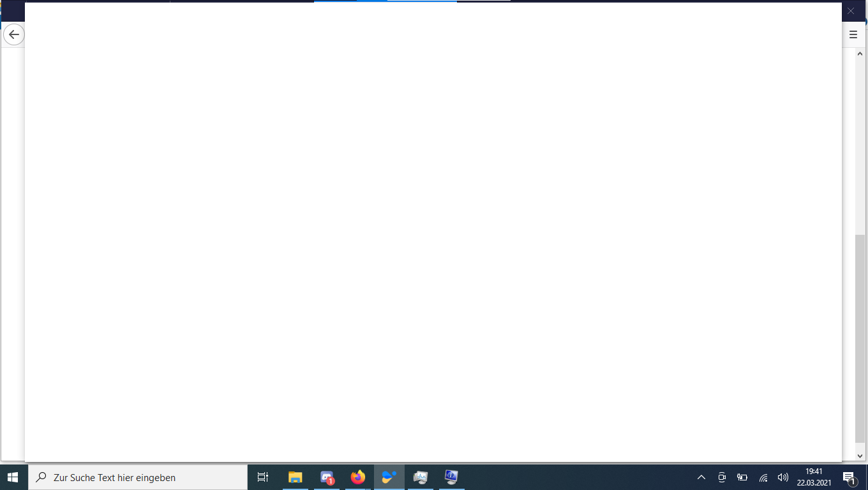Open the Wi-Fi network status icon

[x=763, y=477]
